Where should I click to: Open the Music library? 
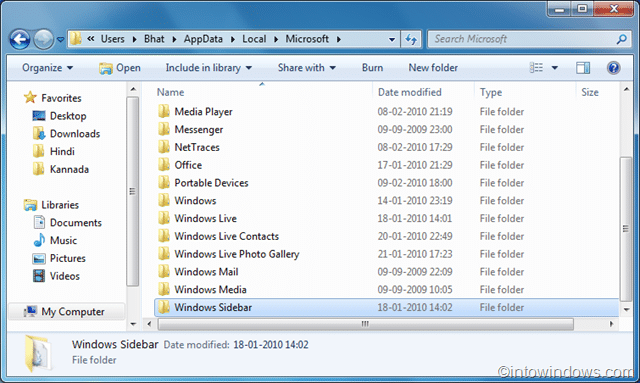(x=63, y=240)
